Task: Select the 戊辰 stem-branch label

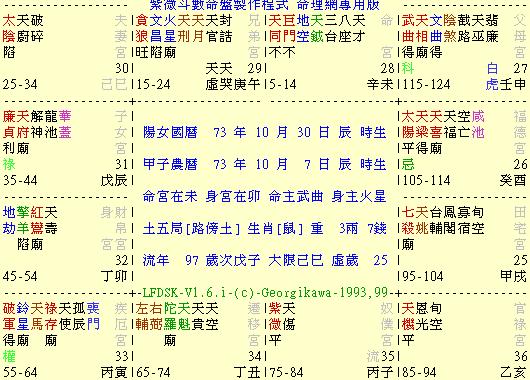Action: tap(114, 181)
